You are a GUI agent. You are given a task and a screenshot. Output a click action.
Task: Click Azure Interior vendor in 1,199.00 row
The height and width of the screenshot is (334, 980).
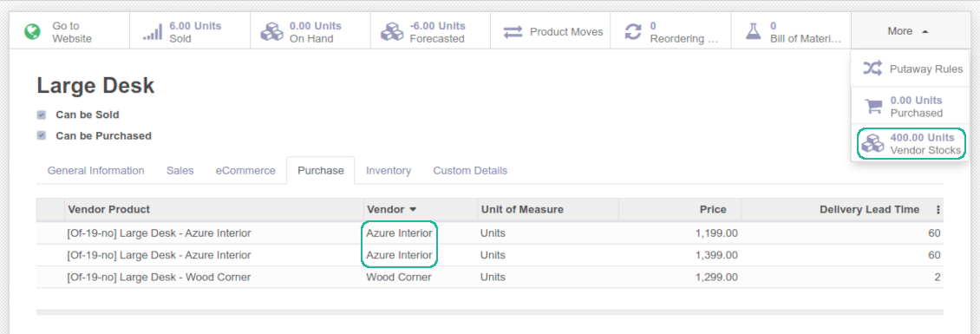(x=399, y=233)
